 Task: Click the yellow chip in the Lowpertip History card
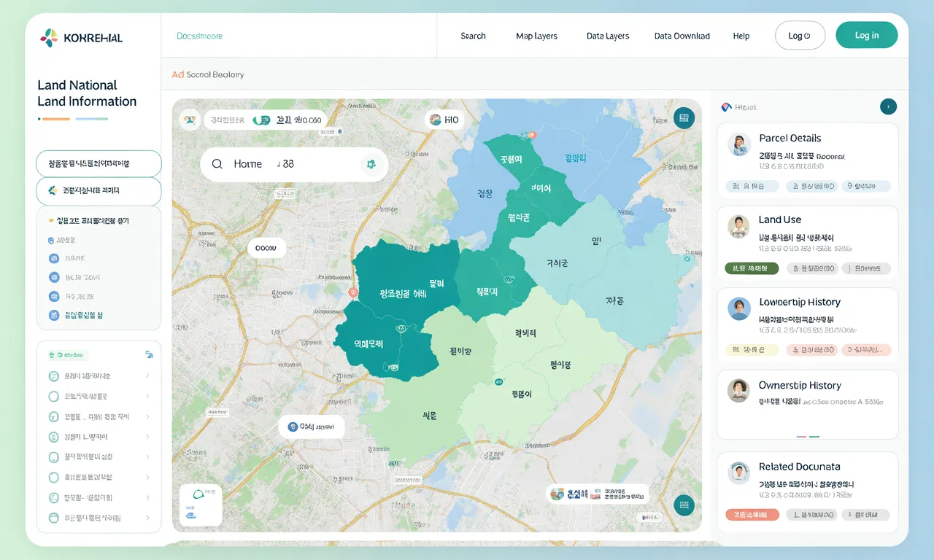pyautogui.click(x=752, y=350)
